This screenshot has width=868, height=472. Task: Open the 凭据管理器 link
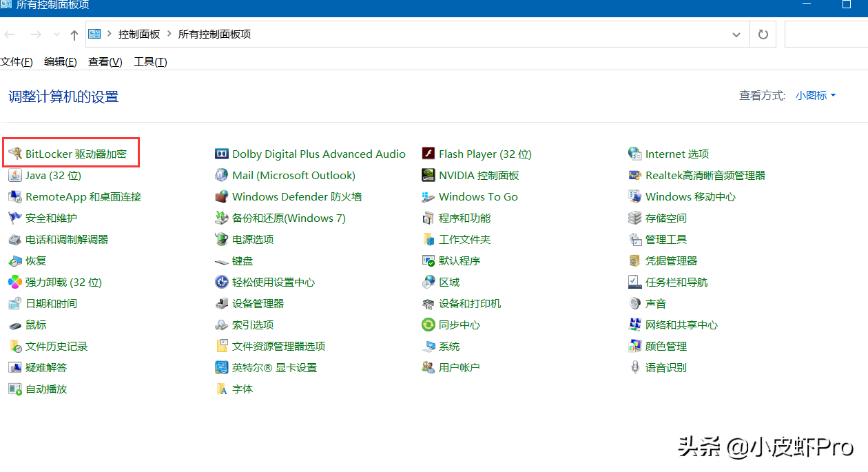(x=671, y=260)
